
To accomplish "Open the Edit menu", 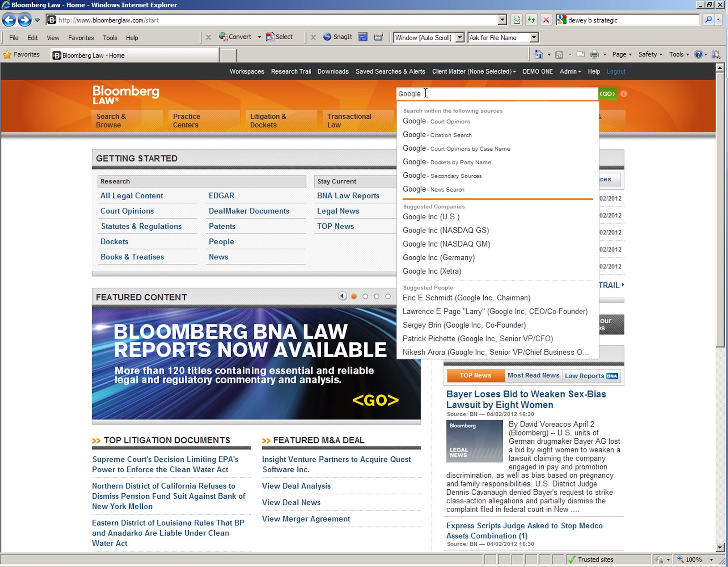I will [33, 38].
